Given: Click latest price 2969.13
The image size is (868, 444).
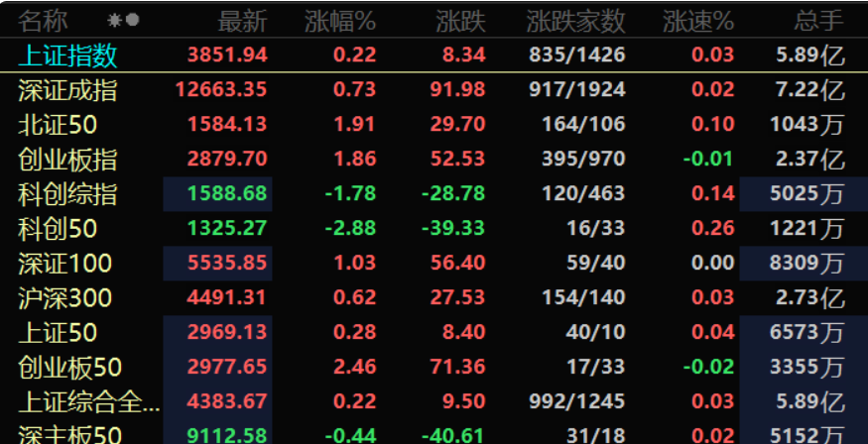Looking at the screenshot, I should pyautogui.click(x=227, y=332).
